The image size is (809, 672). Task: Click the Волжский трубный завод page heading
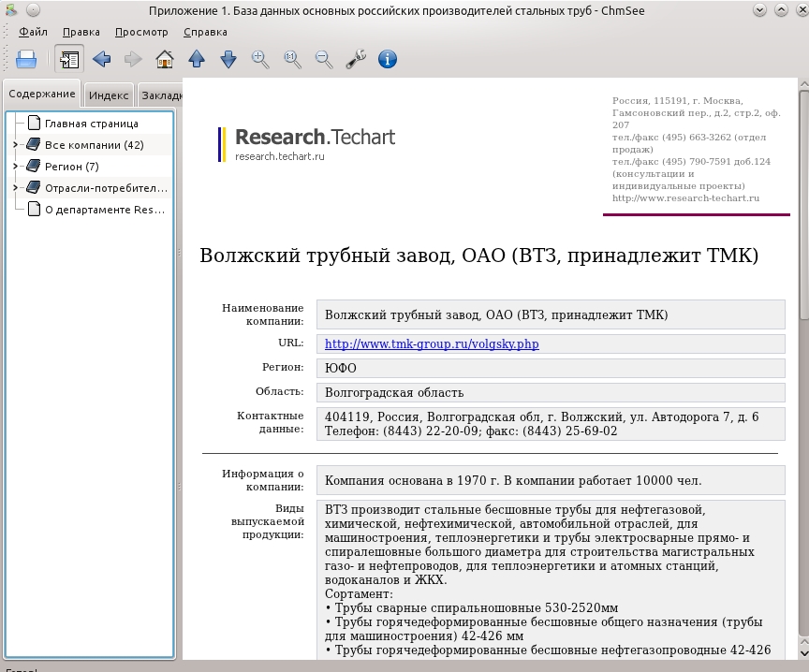[x=478, y=256]
